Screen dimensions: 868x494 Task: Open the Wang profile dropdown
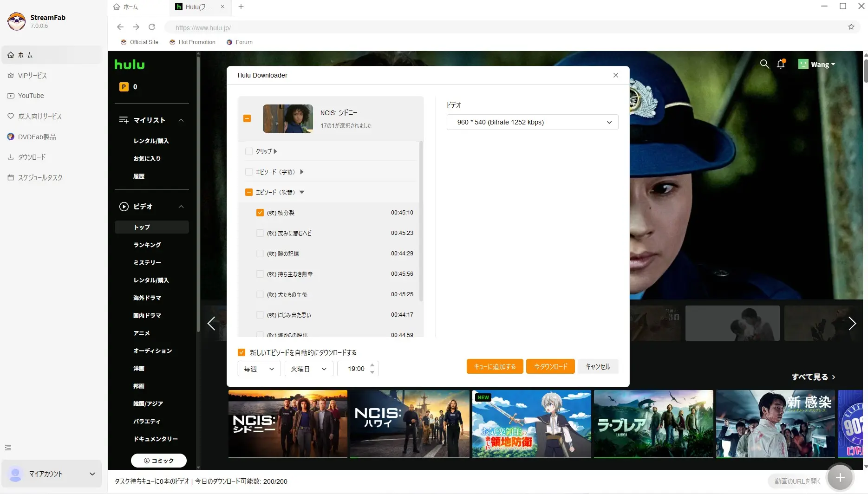(816, 65)
